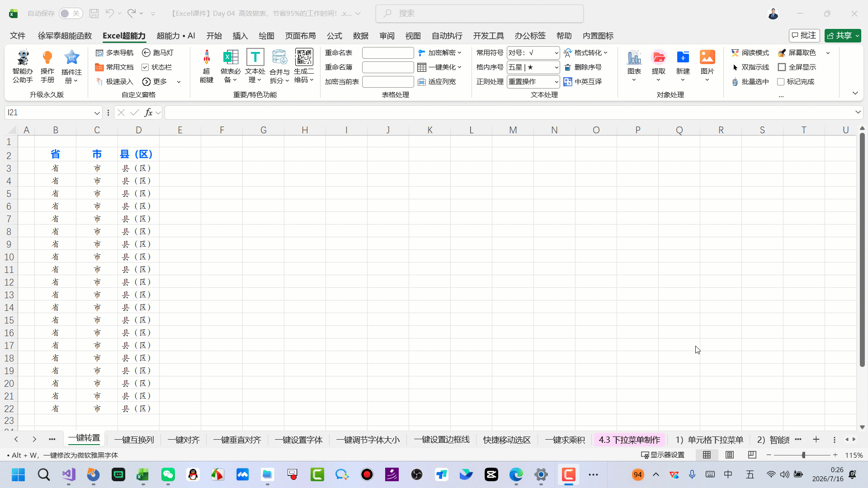Click the zoom slider handle
This screenshot has height=488, width=868.
click(803, 455)
